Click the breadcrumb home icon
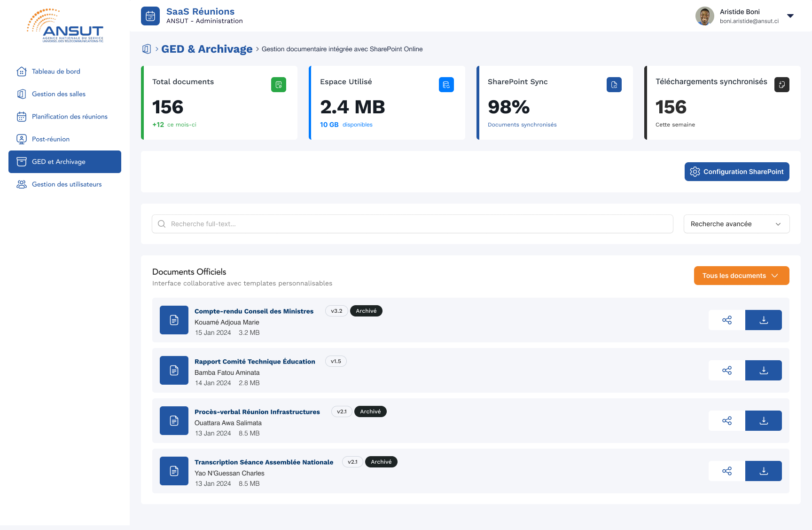812x530 pixels. [x=147, y=49]
